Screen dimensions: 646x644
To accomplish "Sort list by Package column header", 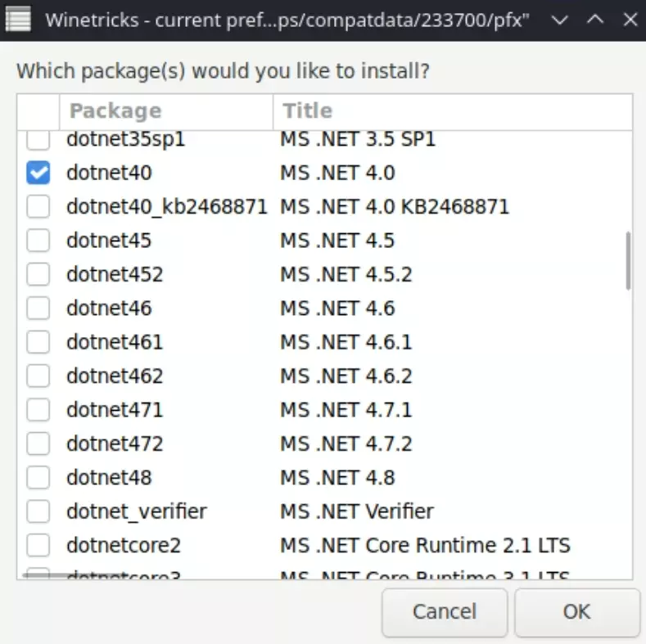I will coord(166,111).
